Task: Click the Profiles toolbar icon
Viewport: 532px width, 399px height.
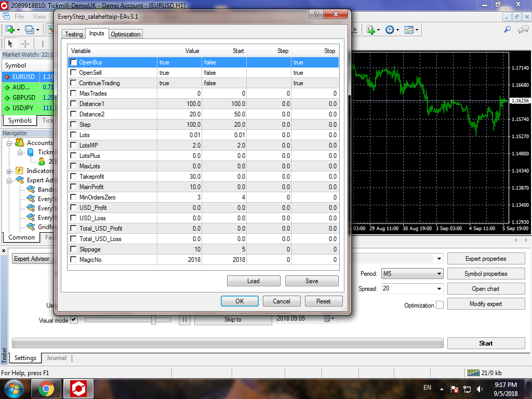Action: (x=30, y=30)
